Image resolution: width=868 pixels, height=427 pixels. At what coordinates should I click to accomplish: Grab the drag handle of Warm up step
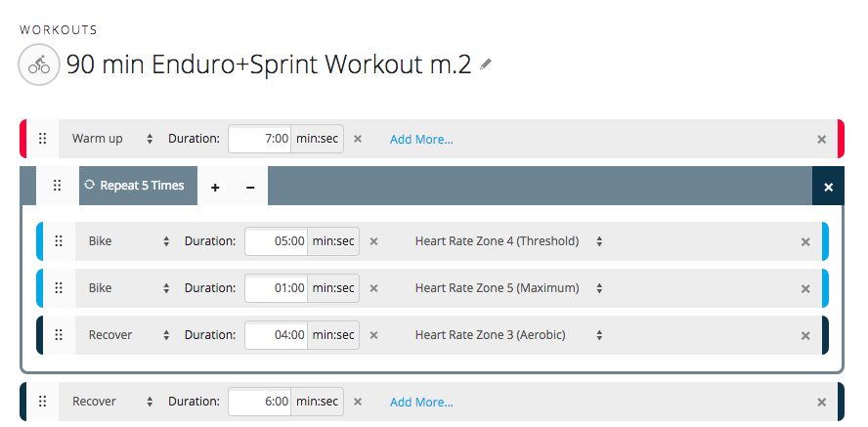coord(42,139)
